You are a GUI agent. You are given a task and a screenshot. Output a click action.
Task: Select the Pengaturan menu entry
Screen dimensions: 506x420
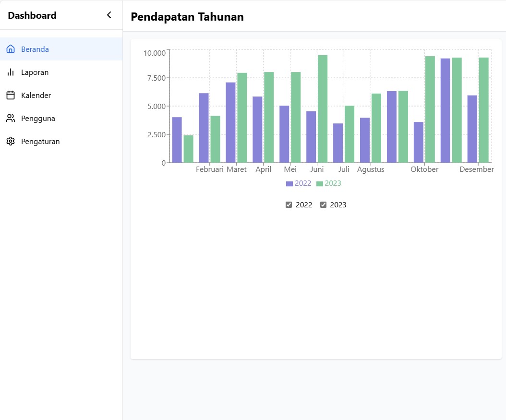[40, 141]
